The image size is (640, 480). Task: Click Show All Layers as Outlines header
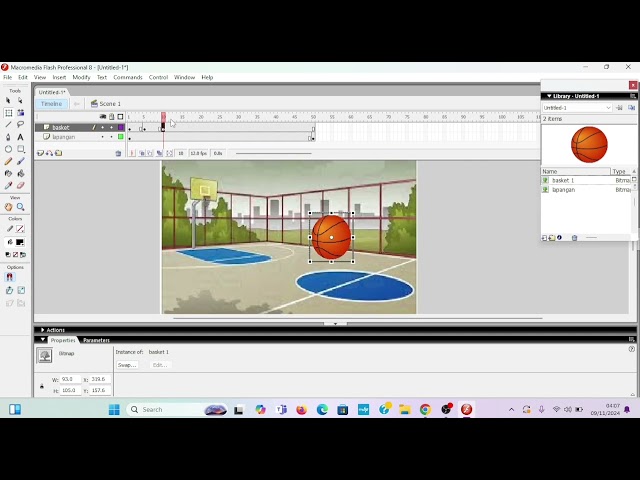(x=120, y=117)
